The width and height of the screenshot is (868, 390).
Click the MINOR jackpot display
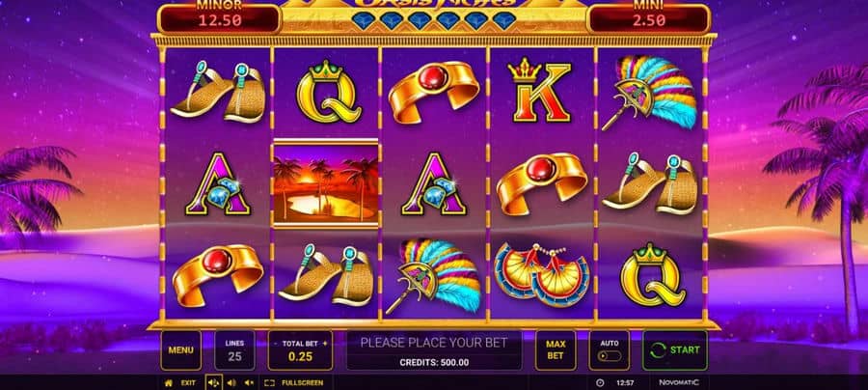coord(219,18)
